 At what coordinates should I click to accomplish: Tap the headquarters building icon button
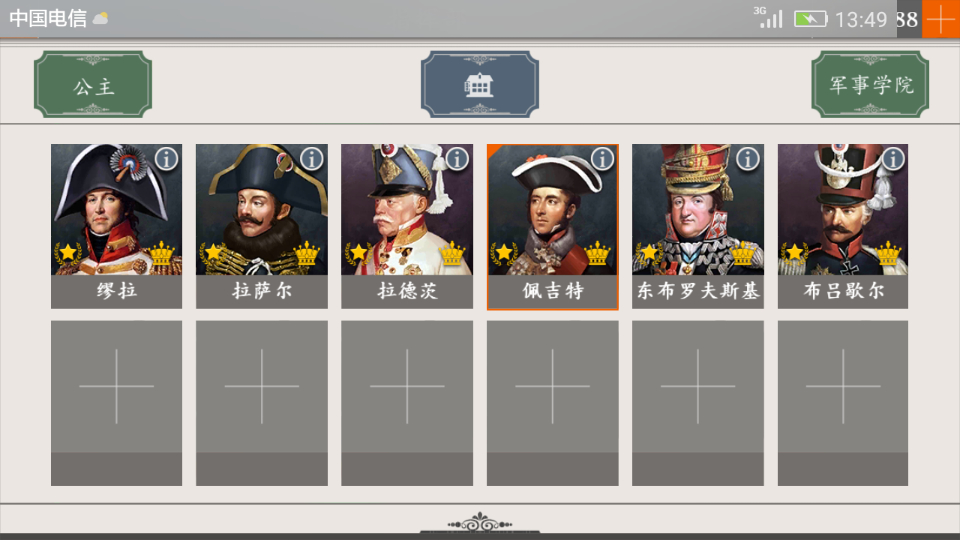pyautogui.click(x=479, y=84)
